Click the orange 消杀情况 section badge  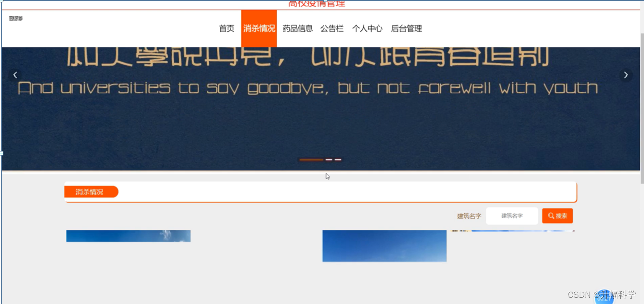point(91,192)
